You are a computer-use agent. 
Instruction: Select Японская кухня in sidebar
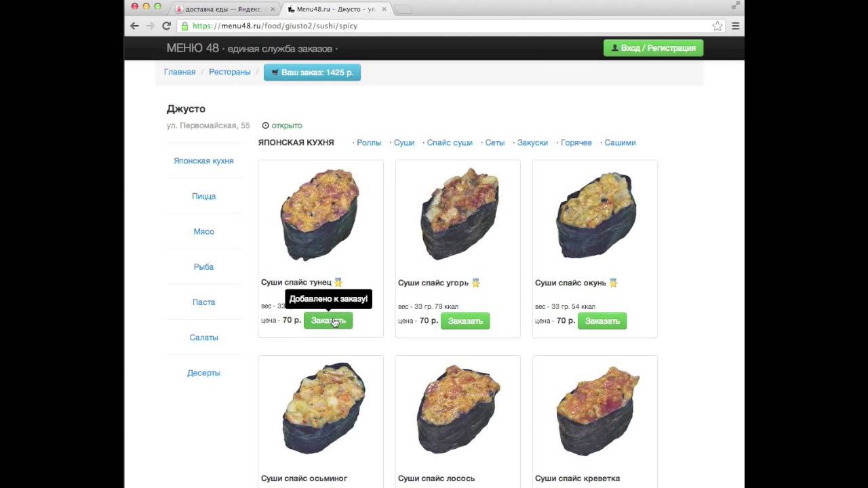(x=203, y=161)
